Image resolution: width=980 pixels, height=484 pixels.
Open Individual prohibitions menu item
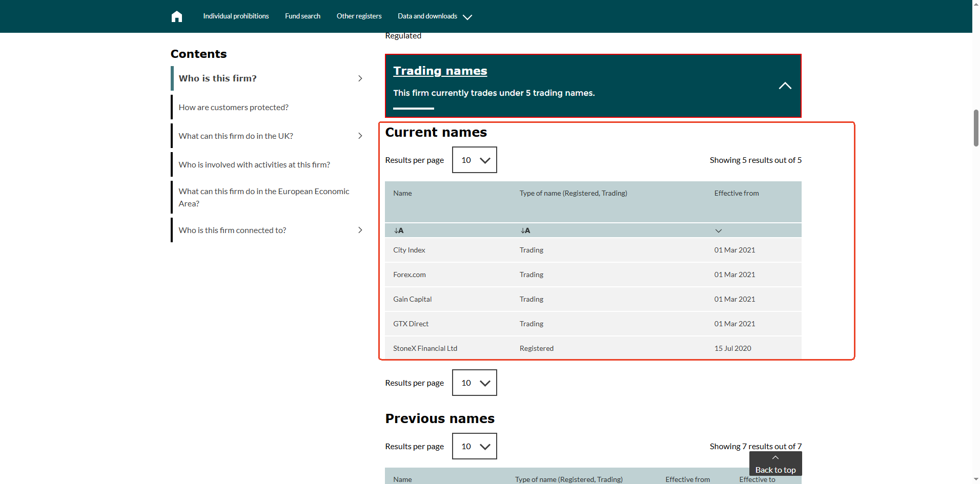coord(236,16)
